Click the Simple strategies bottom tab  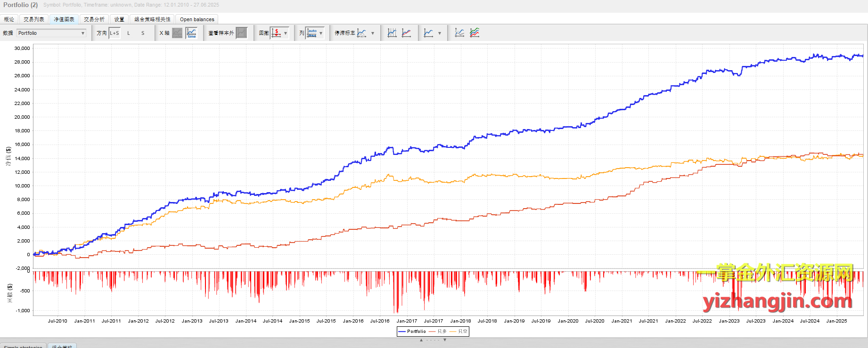[23, 346]
